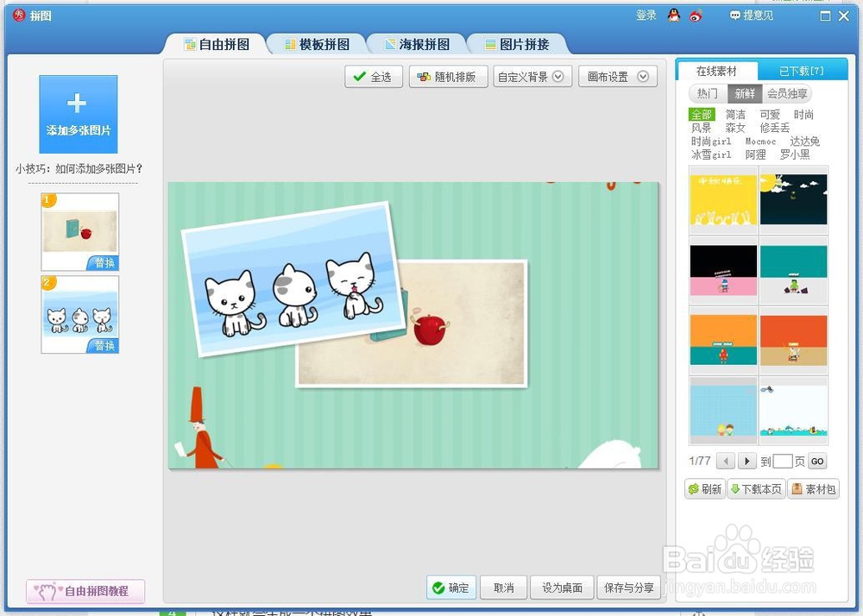
Task: Choose the 阿狸 category
Action: pos(756,154)
